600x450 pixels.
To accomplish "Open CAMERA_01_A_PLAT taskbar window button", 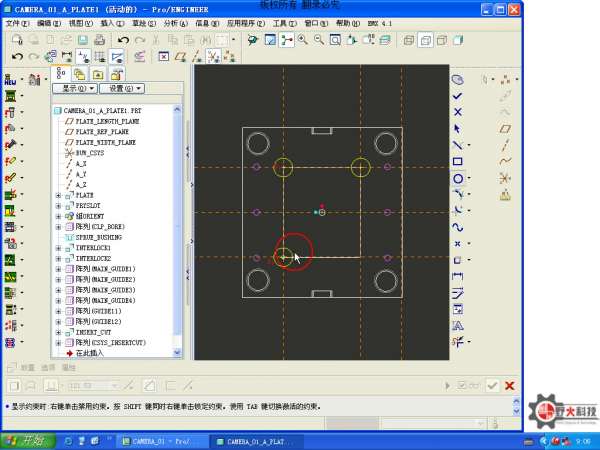I will [256, 441].
